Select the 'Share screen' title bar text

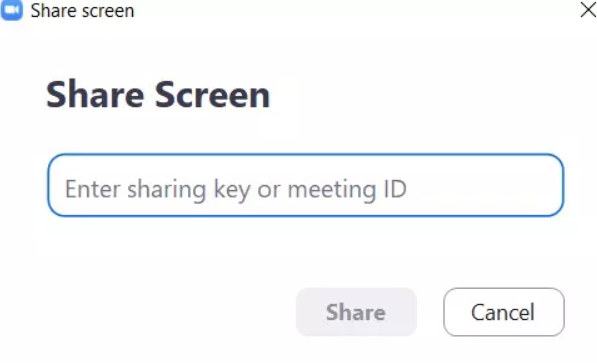click(82, 10)
